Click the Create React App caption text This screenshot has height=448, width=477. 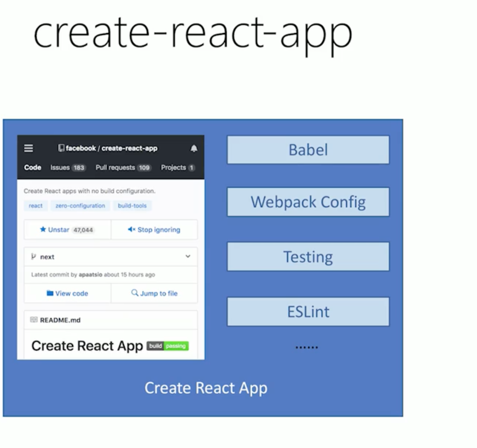206,388
